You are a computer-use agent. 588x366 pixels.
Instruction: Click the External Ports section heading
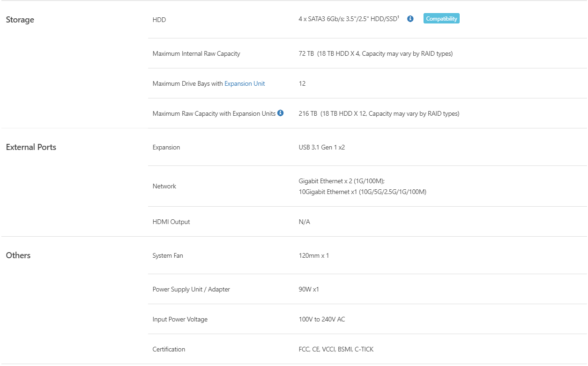[x=31, y=147]
